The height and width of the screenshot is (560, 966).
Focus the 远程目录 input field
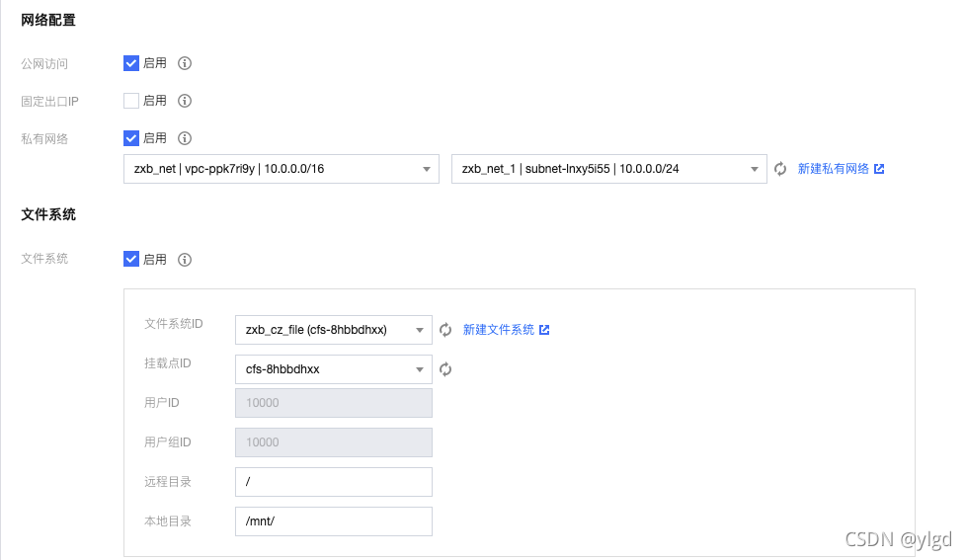(333, 482)
